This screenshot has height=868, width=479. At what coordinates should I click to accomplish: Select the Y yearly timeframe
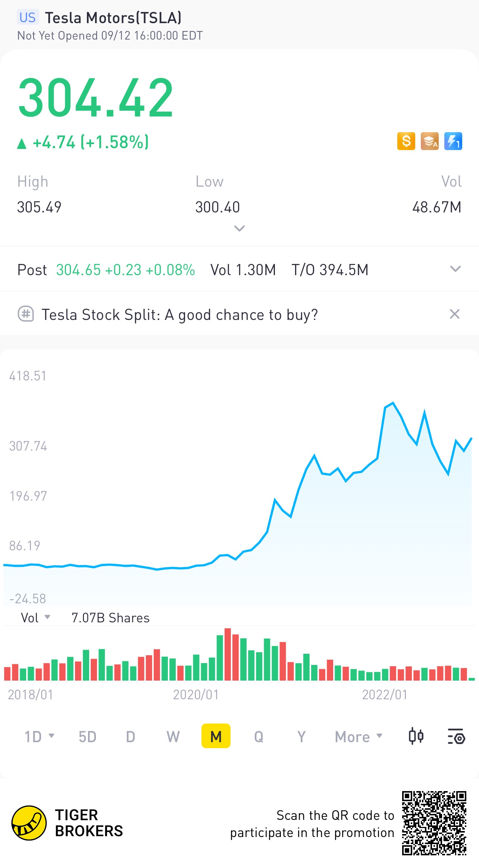pos(301,737)
